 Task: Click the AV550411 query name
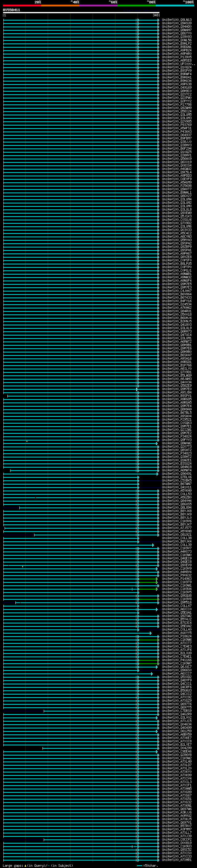pyautogui.click(x=11, y=10)
